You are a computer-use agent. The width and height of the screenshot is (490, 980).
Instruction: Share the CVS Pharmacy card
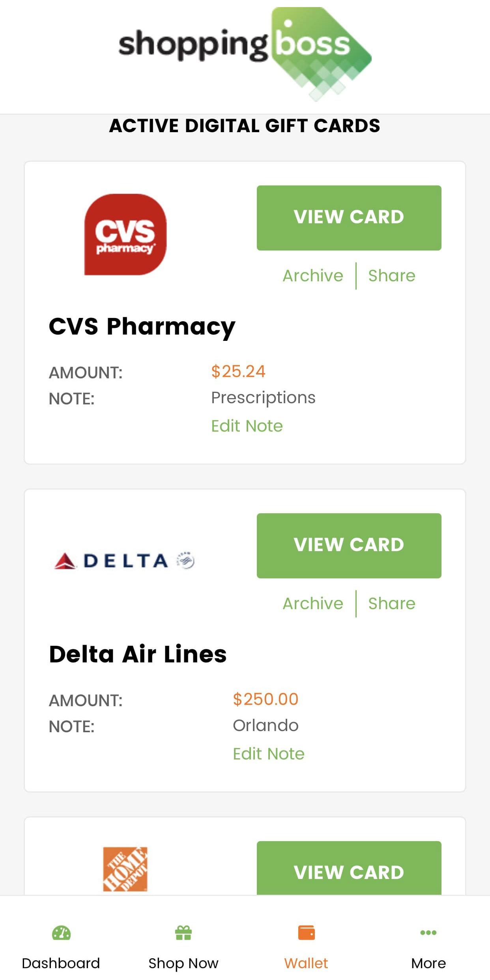(391, 276)
